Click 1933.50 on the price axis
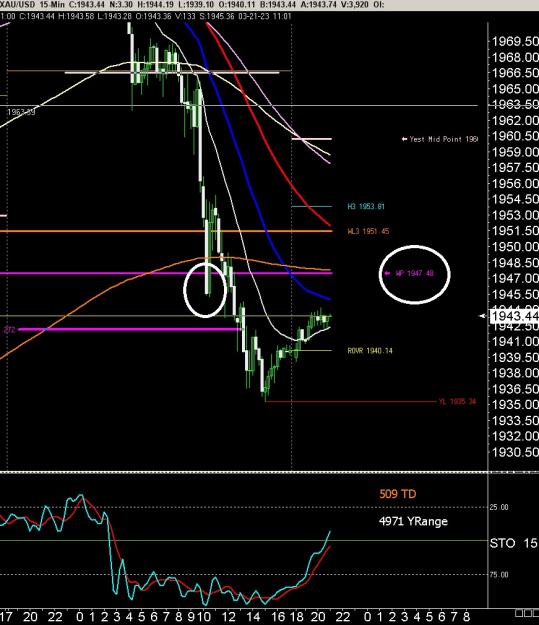 tap(515, 421)
